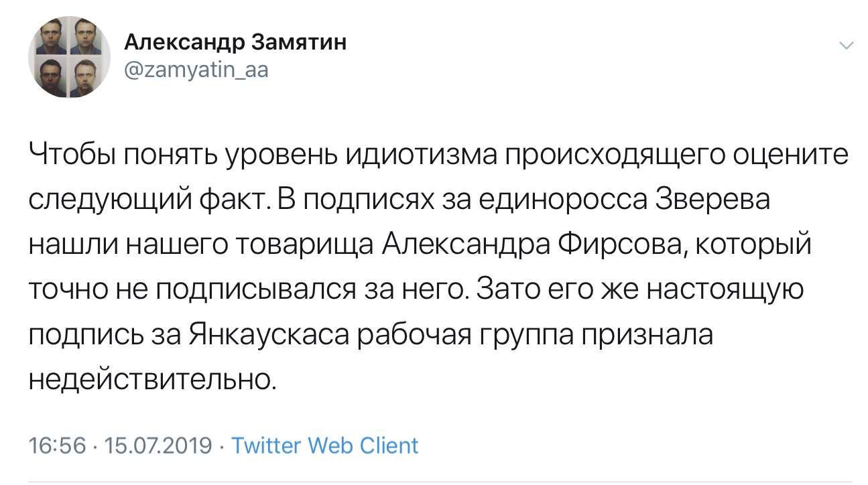
Task: Click the @zamyatin_aa handle
Action: 196,69
